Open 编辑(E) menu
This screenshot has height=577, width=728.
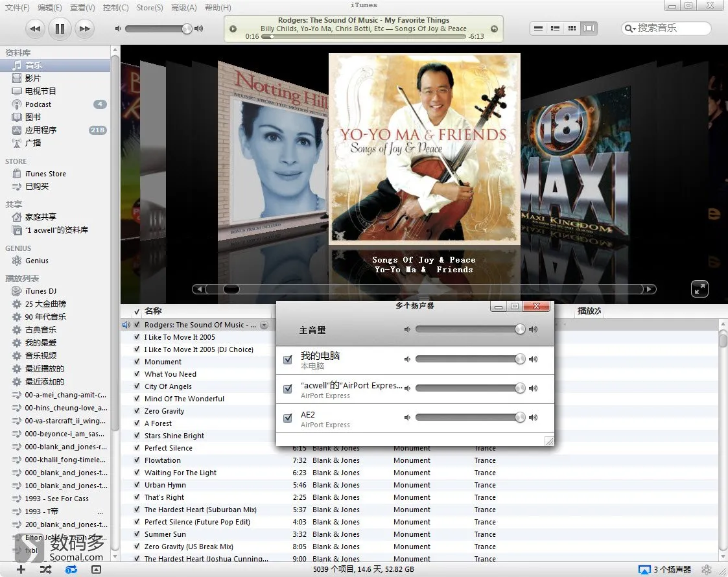pos(50,7)
